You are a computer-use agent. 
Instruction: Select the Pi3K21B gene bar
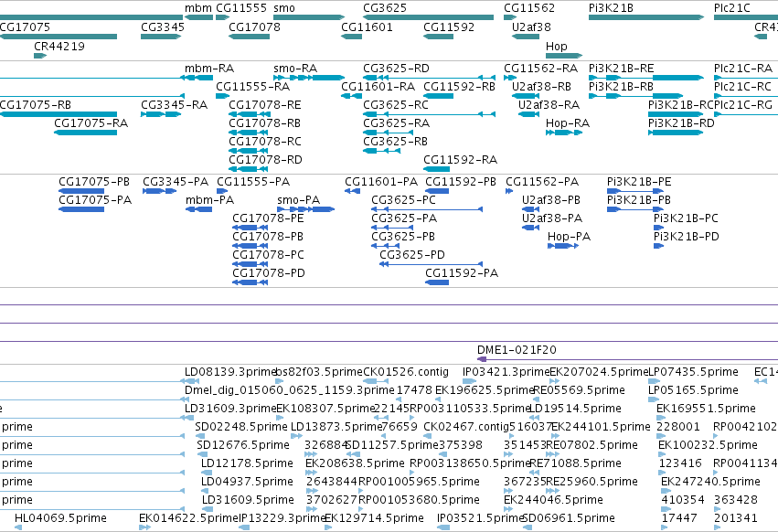tap(646, 17)
